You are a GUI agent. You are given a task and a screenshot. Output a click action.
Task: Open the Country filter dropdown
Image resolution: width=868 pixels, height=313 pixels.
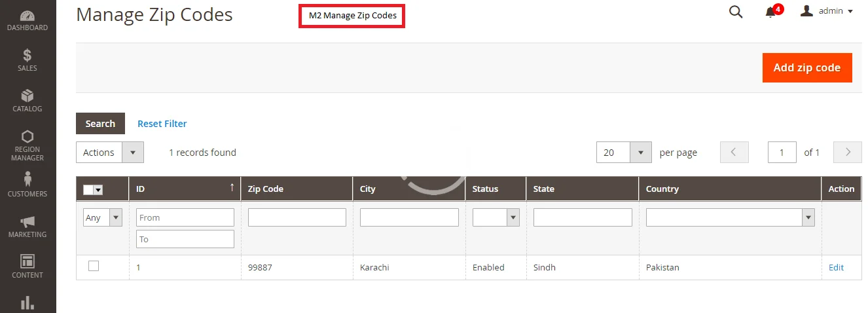tap(730, 217)
